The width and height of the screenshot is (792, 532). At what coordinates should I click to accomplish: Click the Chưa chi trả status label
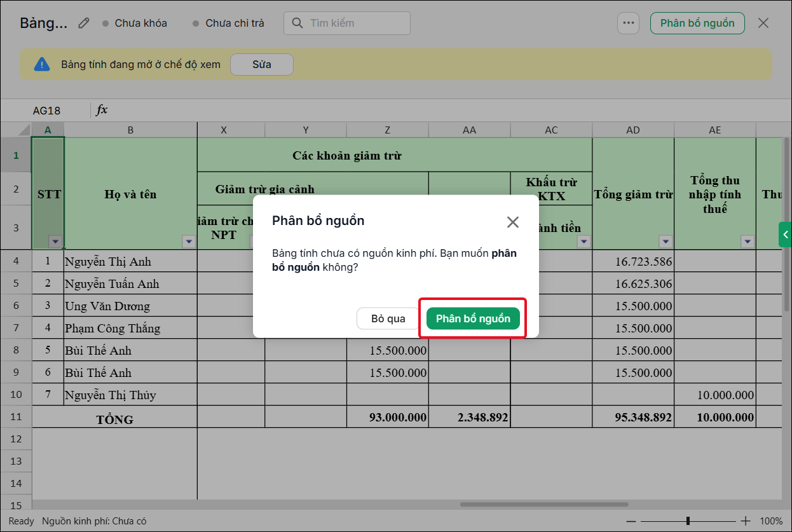[235, 23]
